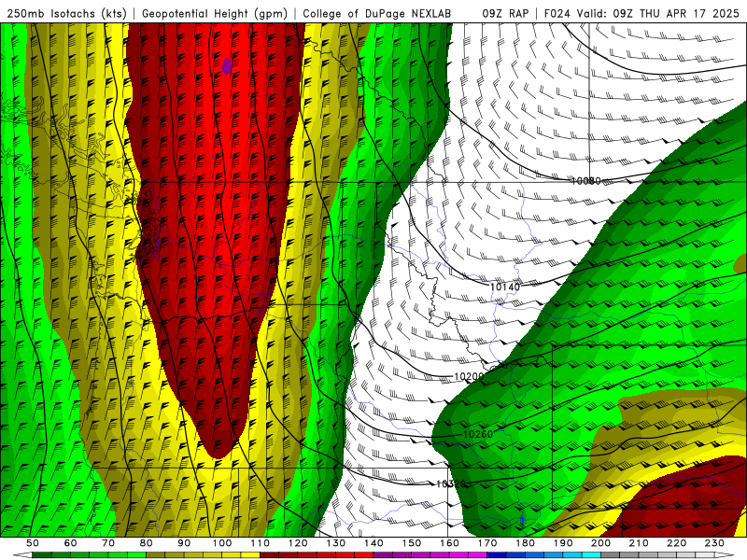Click 'Valid: 09Z THU APR 17 2025' timestamp

click(658, 13)
